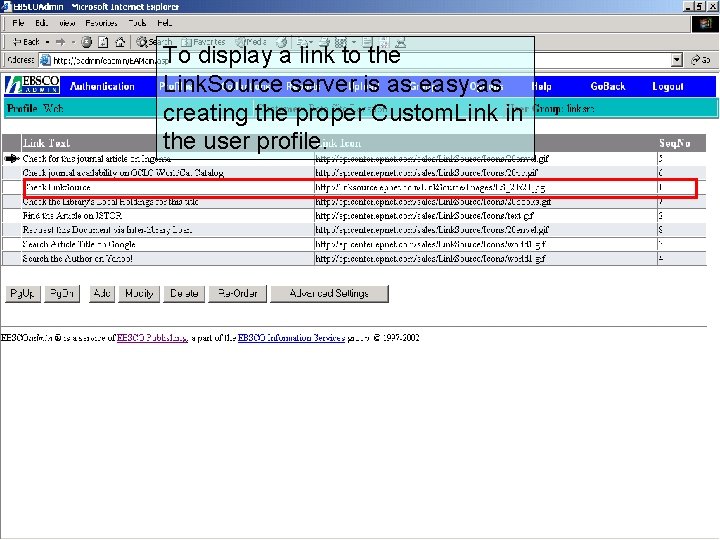720x540 pixels.
Task: Open Help in the EBSCO admin navigation
Action: coord(541,86)
